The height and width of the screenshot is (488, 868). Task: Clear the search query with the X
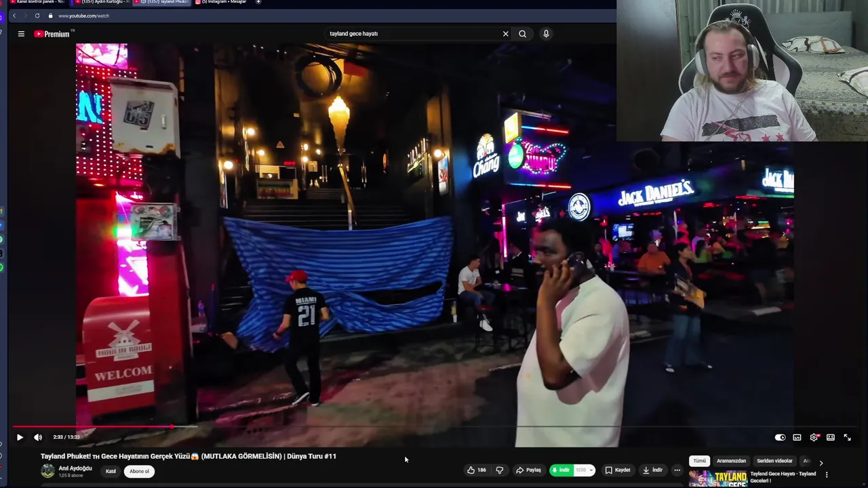[x=505, y=33]
